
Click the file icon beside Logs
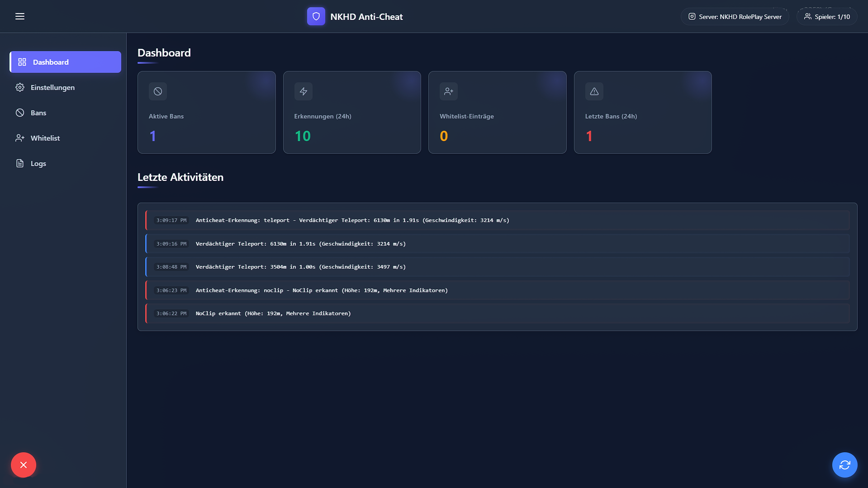coord(19,163)
